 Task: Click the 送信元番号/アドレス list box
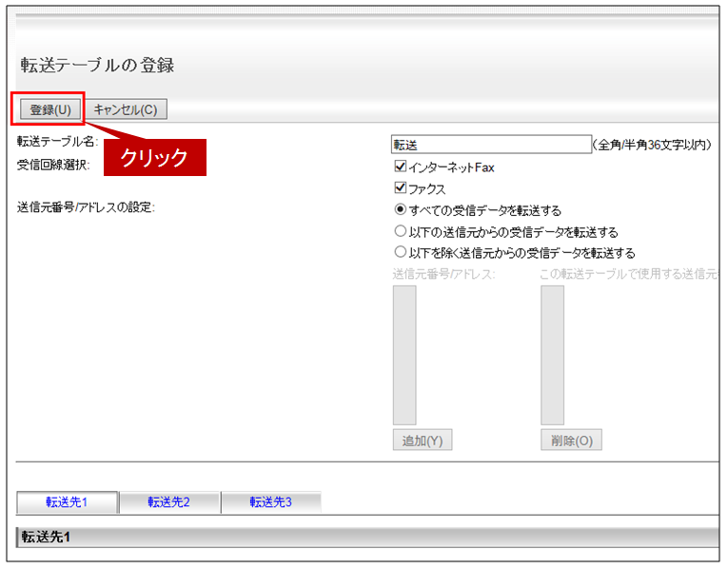pos(404,354)
